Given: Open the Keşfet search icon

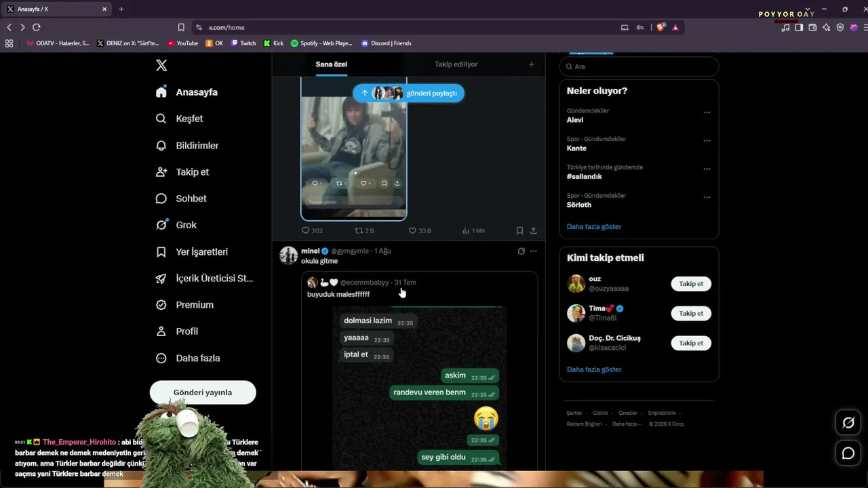Looking at the screenshot, I should pos(161,119).
